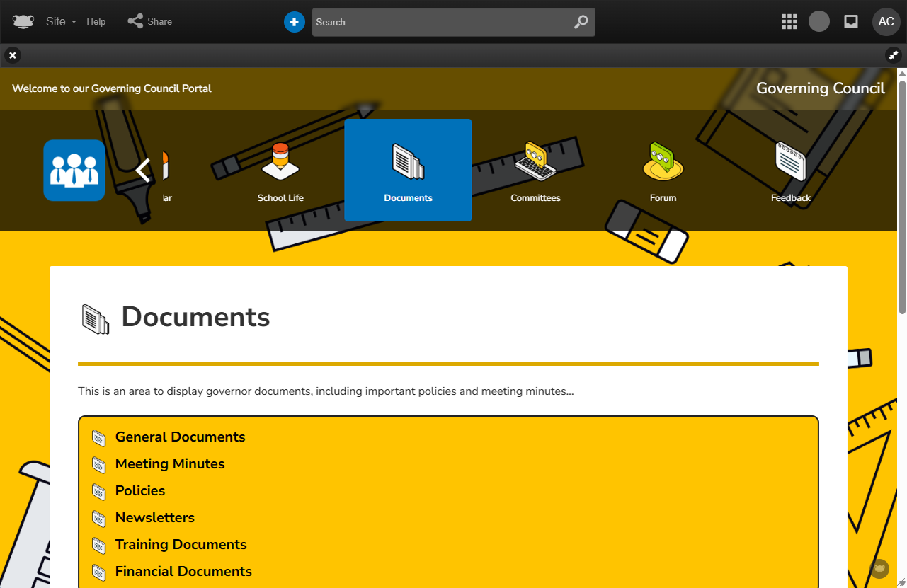Open the School Life section
The height and width of the screenshot is (588, 907).
[x=280, y=171]
